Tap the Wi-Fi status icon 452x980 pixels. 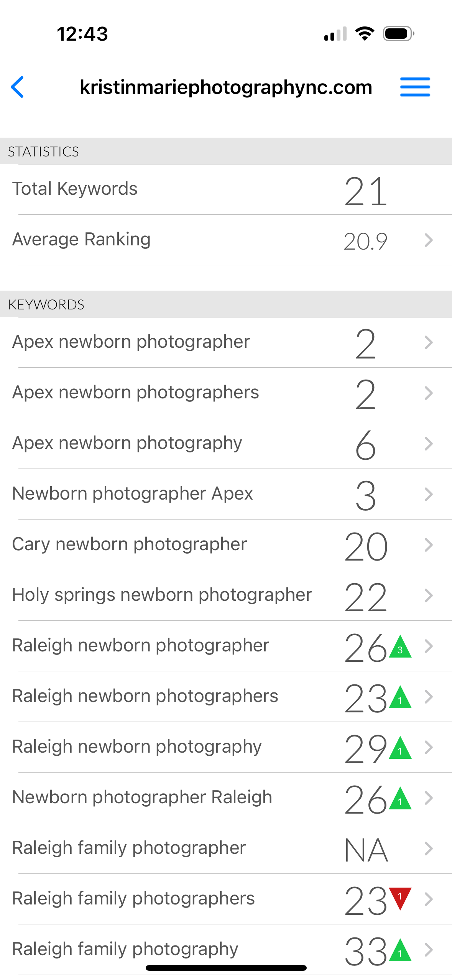tap(365, 34)
